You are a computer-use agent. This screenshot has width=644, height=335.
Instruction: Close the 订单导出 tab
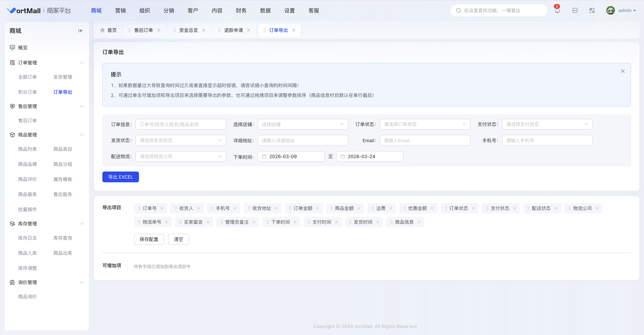294,30
